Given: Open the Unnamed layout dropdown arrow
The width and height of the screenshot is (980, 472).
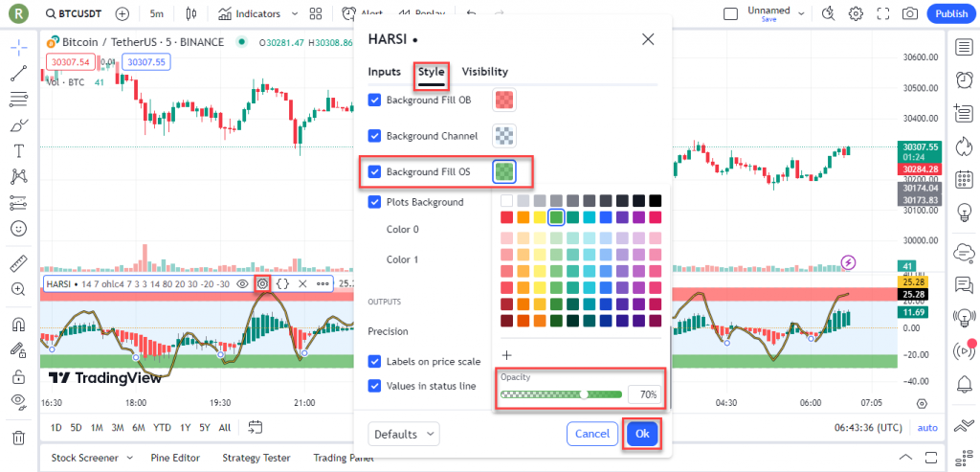Looking at the screenshot, I should pyautogui.click(x=801, y=13).
